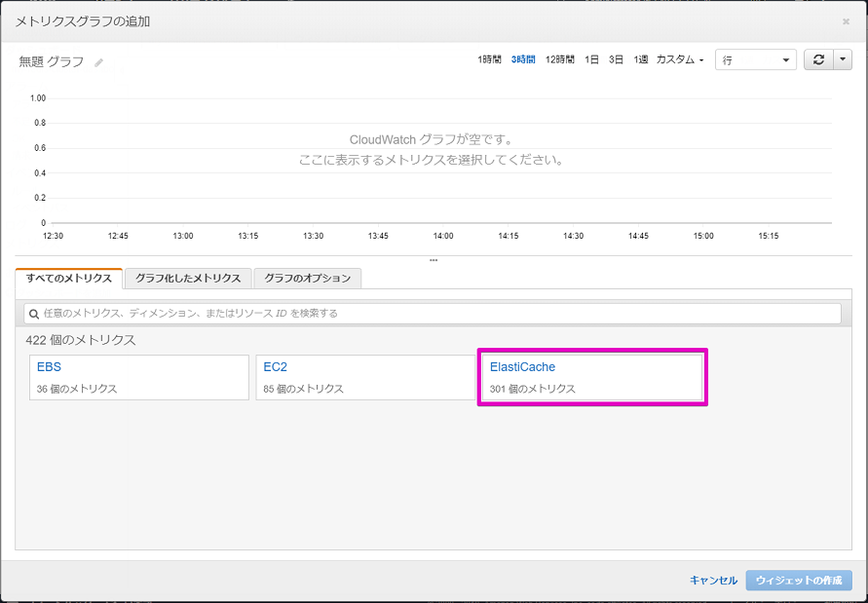
Task: Click the 無題 グラフ title text
Action: click(x=52, y=61)
